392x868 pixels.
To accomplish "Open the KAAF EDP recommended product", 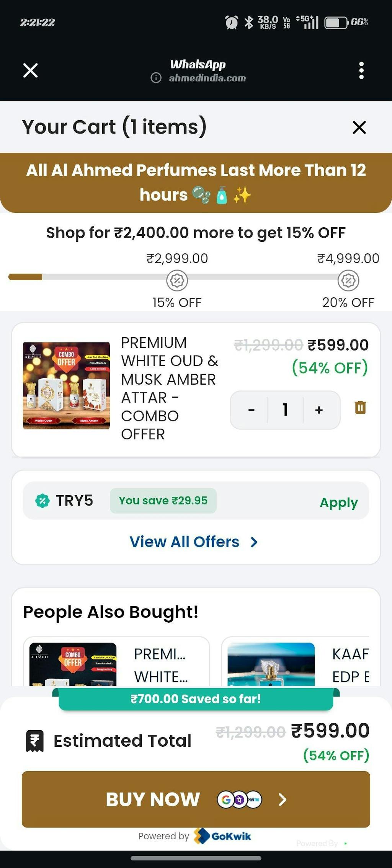I will 295,663.
